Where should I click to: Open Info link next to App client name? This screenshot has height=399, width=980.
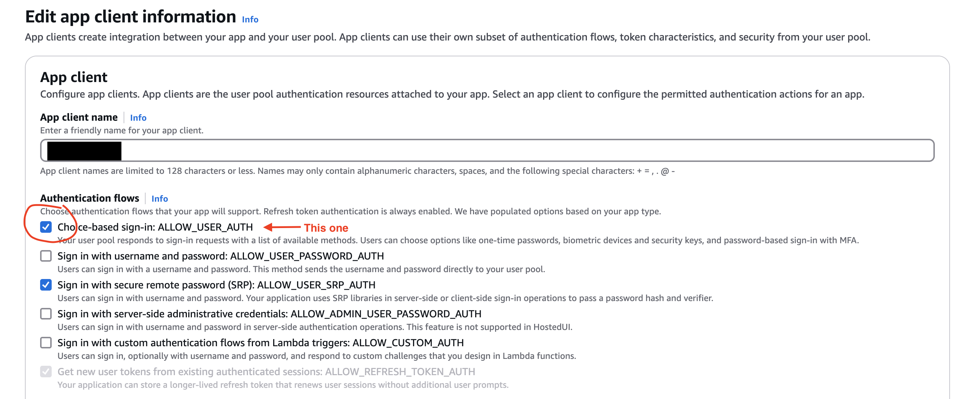(x=138, y=117)
